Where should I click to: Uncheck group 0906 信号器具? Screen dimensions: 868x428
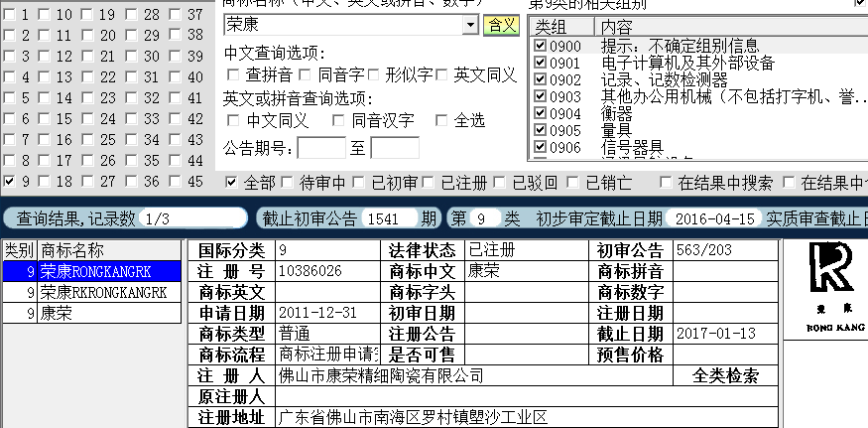[541, 147]
